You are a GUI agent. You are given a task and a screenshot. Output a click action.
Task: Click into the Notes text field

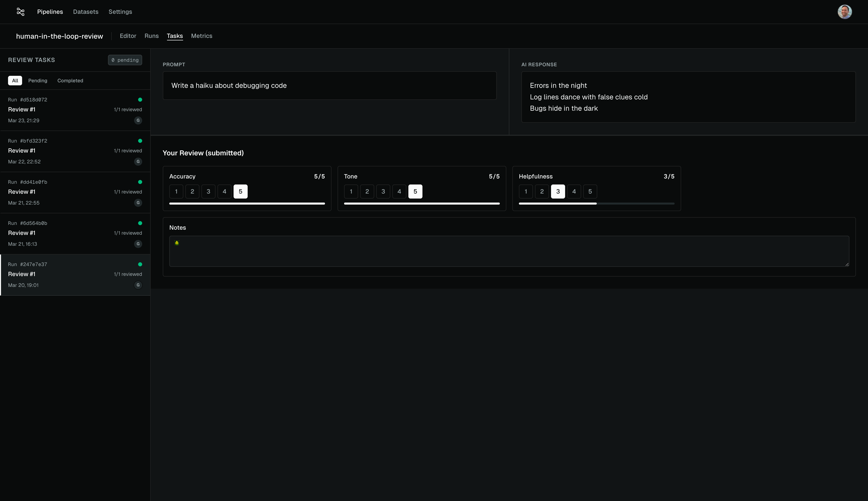click(509, 251)
